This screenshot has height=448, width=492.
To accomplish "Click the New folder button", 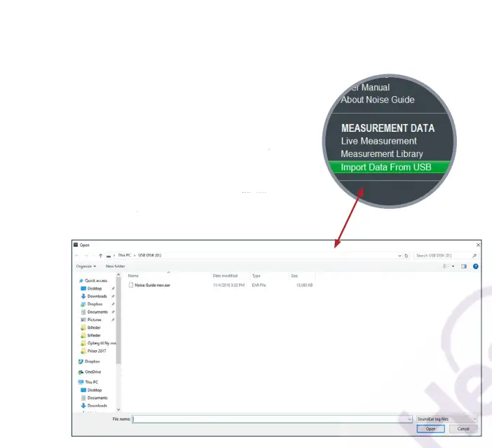I will (x=115, y=266).
